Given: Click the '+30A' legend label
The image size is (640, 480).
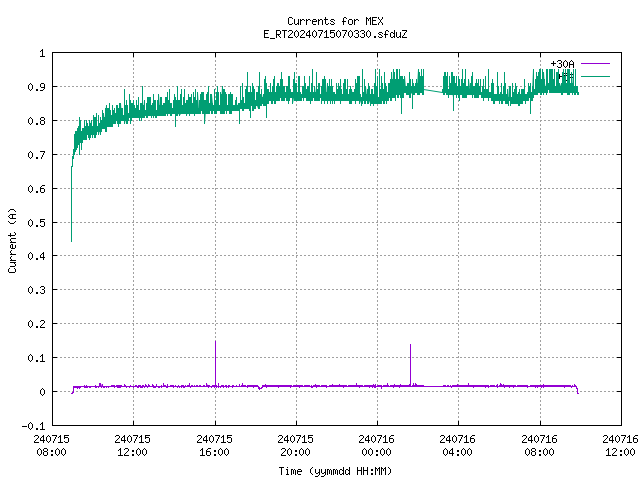Looking at the screenshot, I should tap(562, 64).
